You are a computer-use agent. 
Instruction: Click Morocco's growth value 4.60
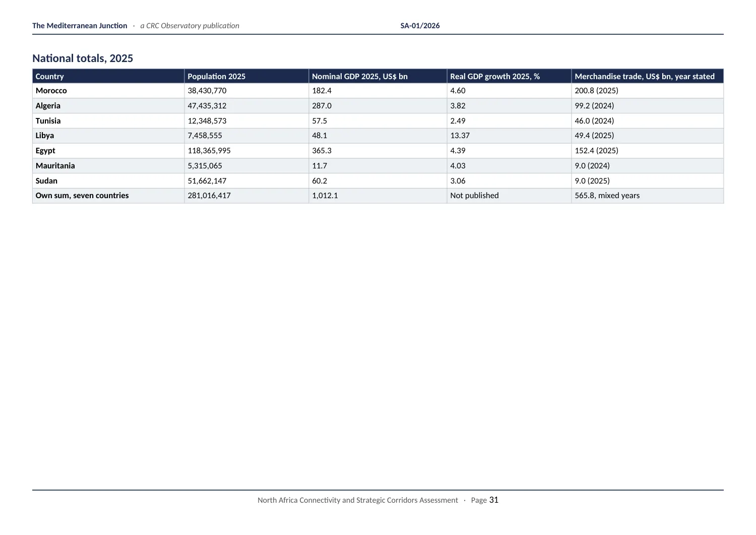[458, 91]
